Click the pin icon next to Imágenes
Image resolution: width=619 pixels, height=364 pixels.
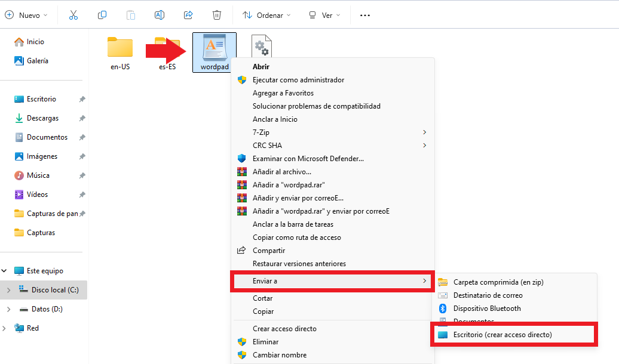[82, 156]
